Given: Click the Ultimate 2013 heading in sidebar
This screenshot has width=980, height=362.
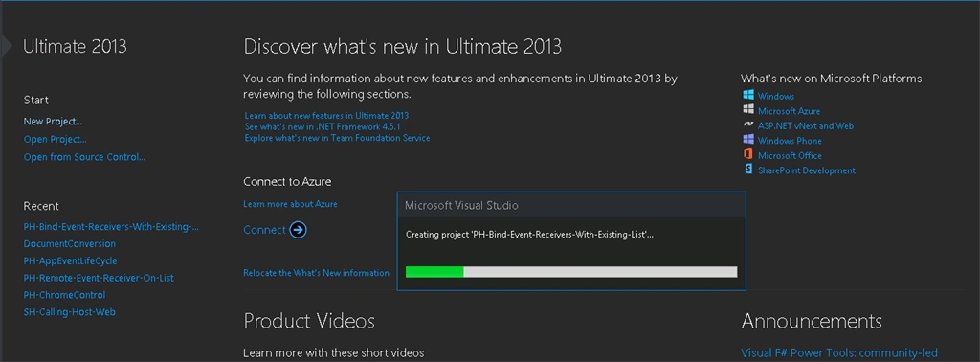Looking at the screenshot, I should click(75, 46).
